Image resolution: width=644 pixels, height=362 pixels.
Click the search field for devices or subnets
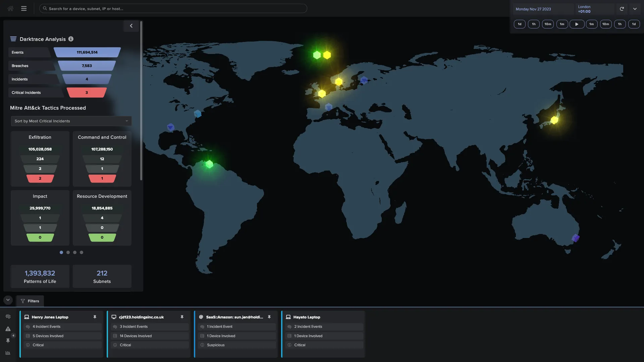[173, 8]
